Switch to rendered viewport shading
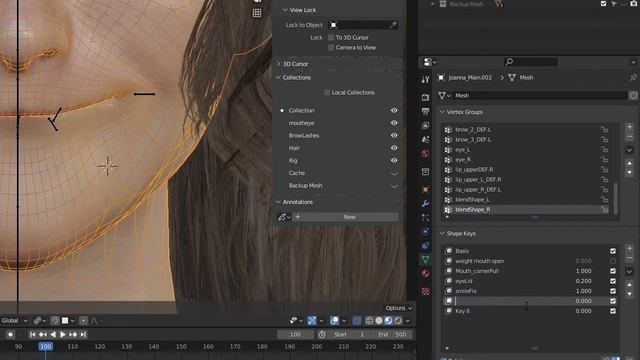The image size is (640, 360). pos(398,321)
